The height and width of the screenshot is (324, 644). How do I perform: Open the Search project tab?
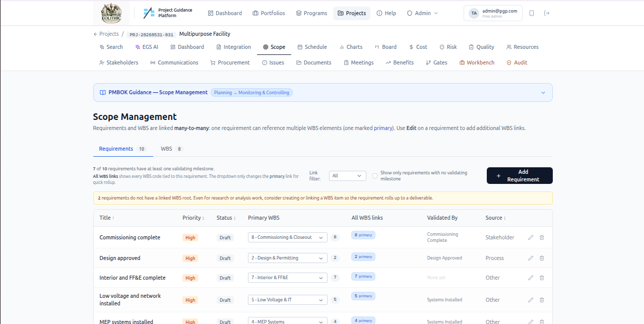tap(111, 47)
